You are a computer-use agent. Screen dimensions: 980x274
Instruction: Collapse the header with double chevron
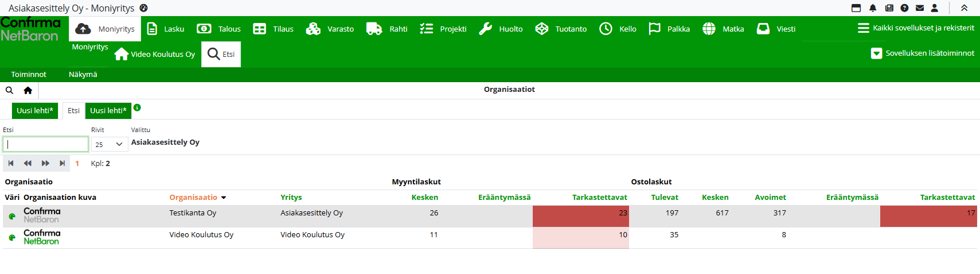pyautogui.click(x=965, y=8)
